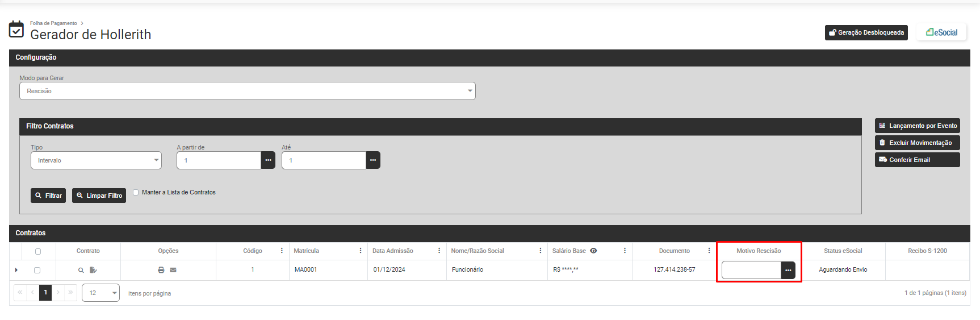Screen dimensions: 980x320
Task: Enable Manter a Lista de Contratos checkbox
Action: 136,192
